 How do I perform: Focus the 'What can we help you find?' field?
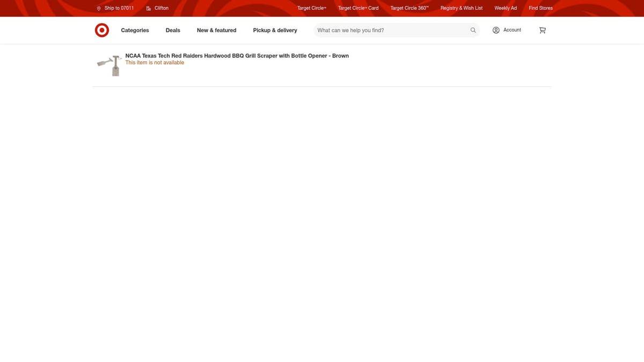click(x=392, y=31)
